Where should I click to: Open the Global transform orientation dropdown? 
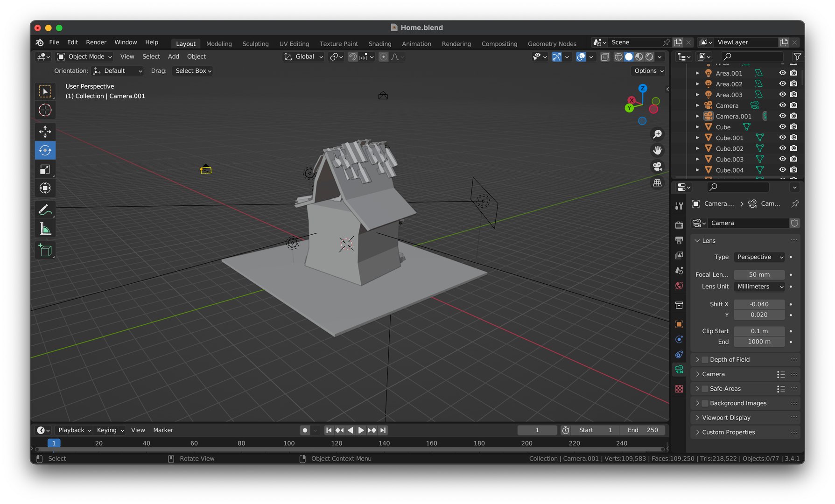(x=303, y=56)
